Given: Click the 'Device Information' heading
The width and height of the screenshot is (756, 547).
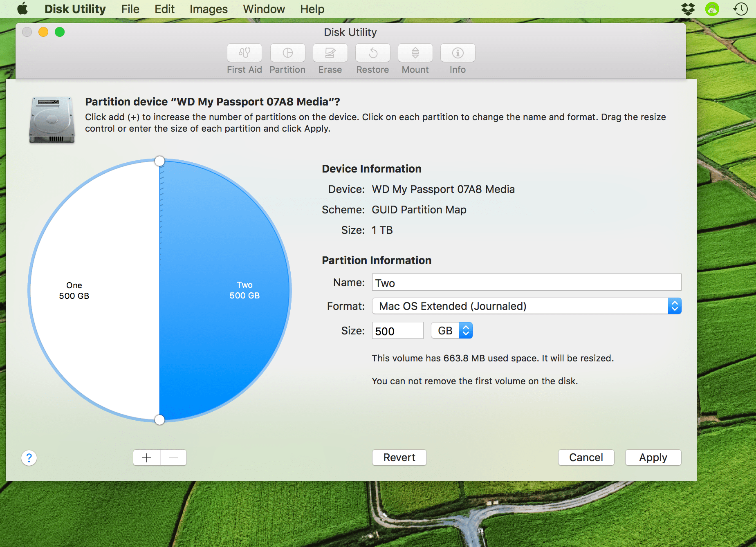Looking at the screenshot, I should coord(372,169).
